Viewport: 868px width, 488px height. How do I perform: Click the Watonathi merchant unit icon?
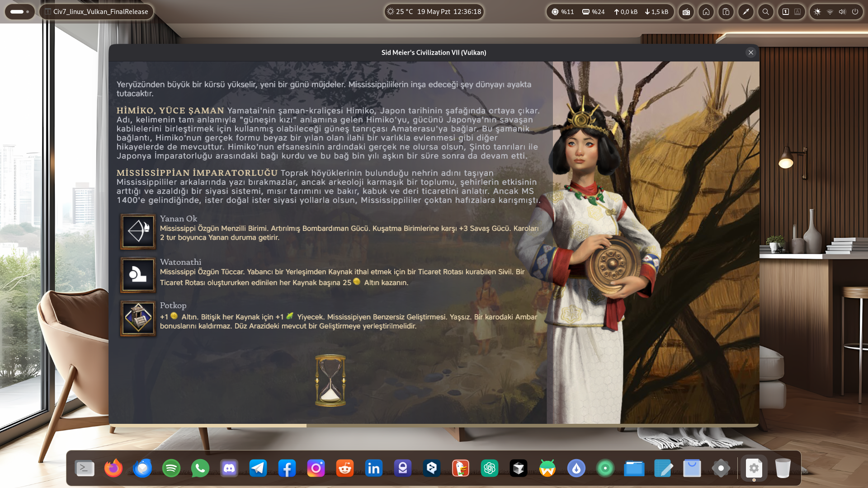138,275
